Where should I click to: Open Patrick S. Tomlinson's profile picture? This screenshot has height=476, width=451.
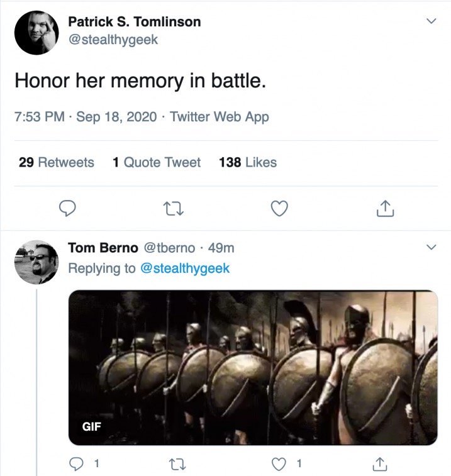[x=36, y=33]
